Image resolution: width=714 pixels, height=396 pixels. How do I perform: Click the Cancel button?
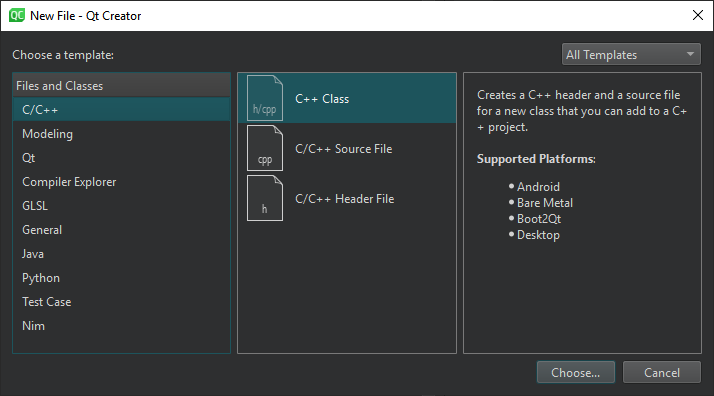point(662,372)
